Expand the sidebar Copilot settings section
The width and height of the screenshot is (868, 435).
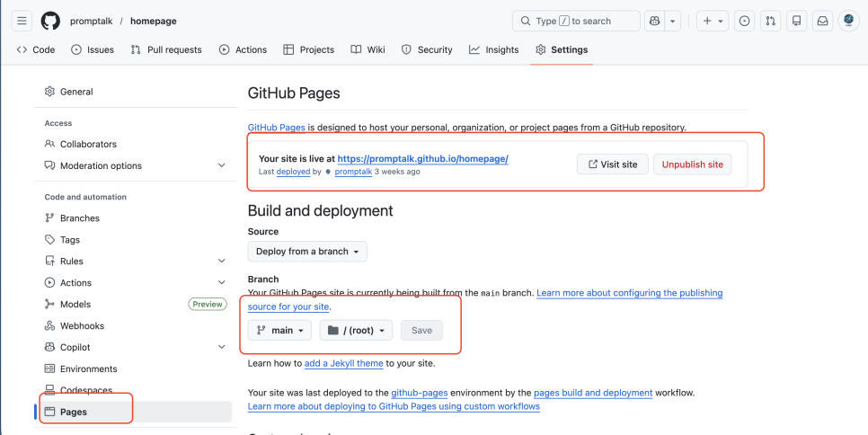coord(135,348)
